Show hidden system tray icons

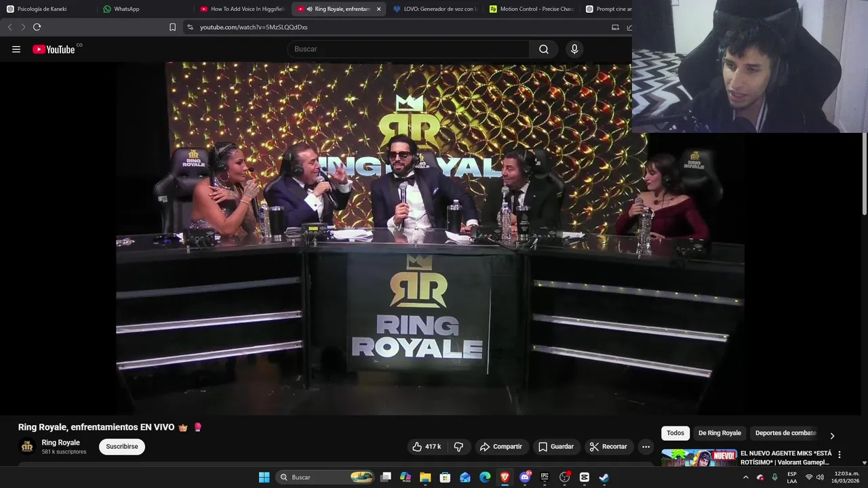746,477
